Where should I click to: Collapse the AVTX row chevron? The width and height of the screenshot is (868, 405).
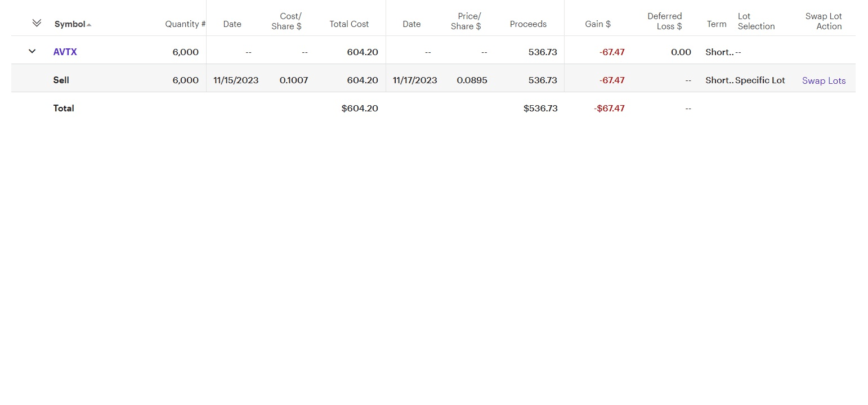tap(32, 51)
